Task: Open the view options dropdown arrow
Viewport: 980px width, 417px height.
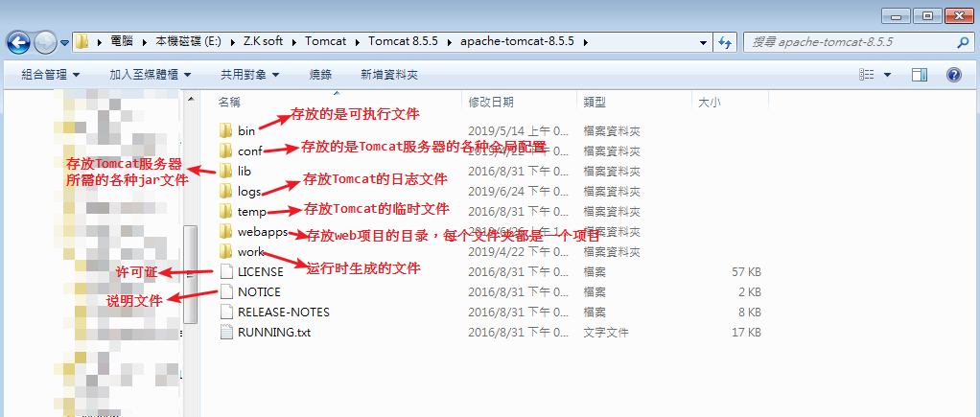Action: tap(887, 75)
